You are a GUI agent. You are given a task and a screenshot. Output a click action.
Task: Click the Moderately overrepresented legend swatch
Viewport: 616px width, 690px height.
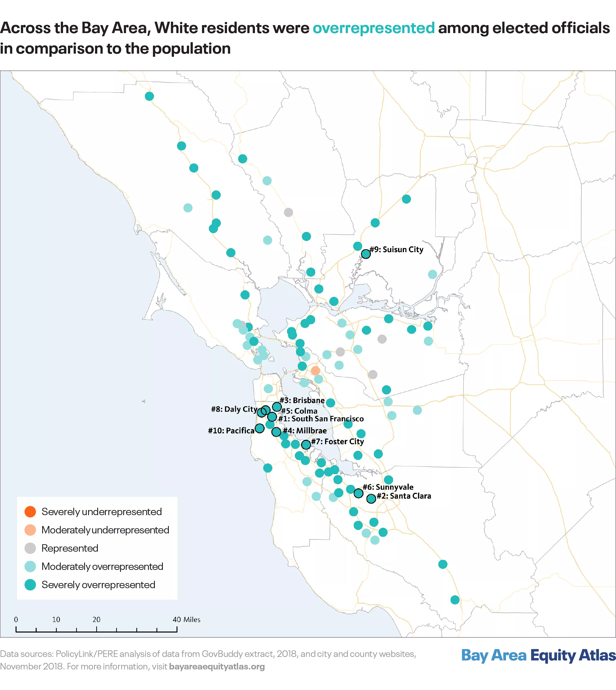tap(31, 566)
